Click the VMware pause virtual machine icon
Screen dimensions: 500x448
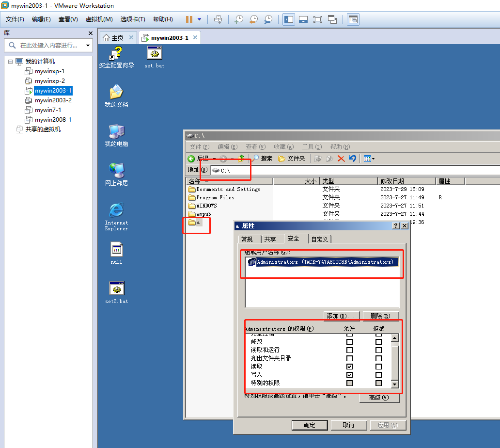click(189, 19)
